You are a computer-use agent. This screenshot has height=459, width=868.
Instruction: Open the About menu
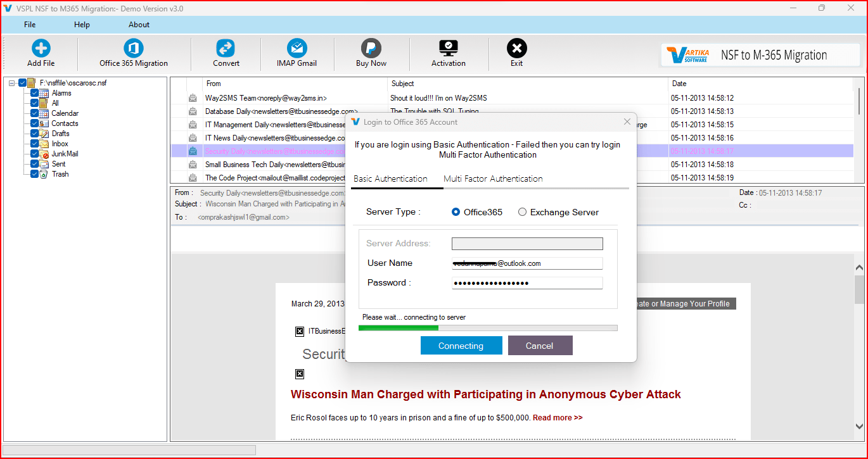(x=139, y=25)
